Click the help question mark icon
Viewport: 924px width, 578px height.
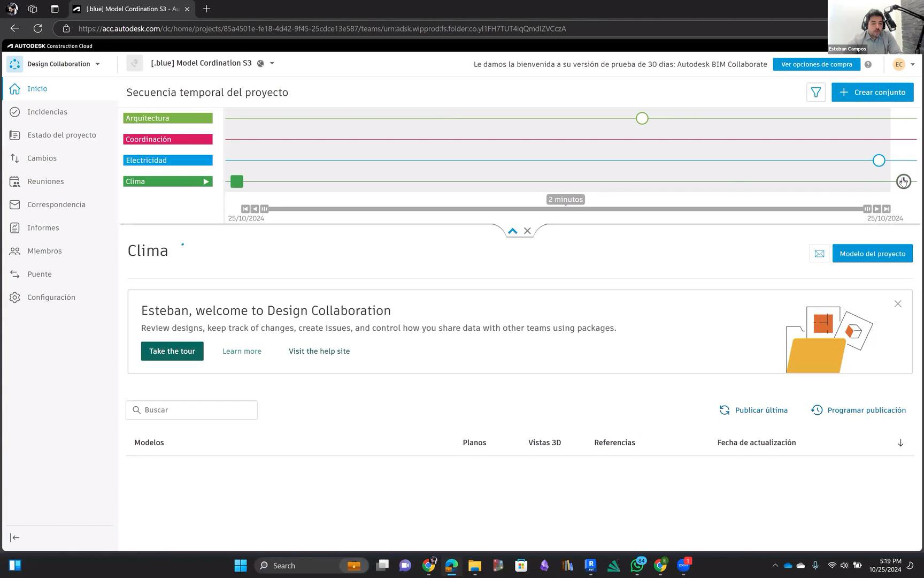click(x=868, y=64)
